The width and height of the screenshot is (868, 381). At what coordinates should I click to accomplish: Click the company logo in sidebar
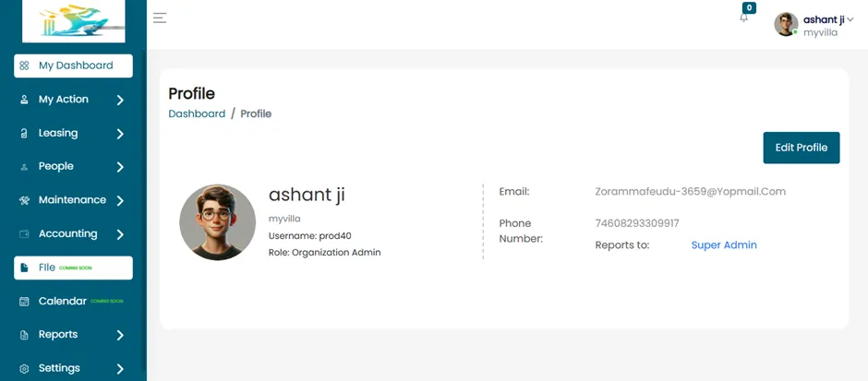coord(74,21)
